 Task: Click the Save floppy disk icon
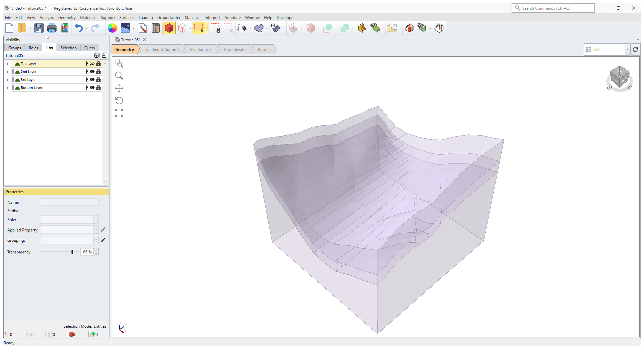39,28
